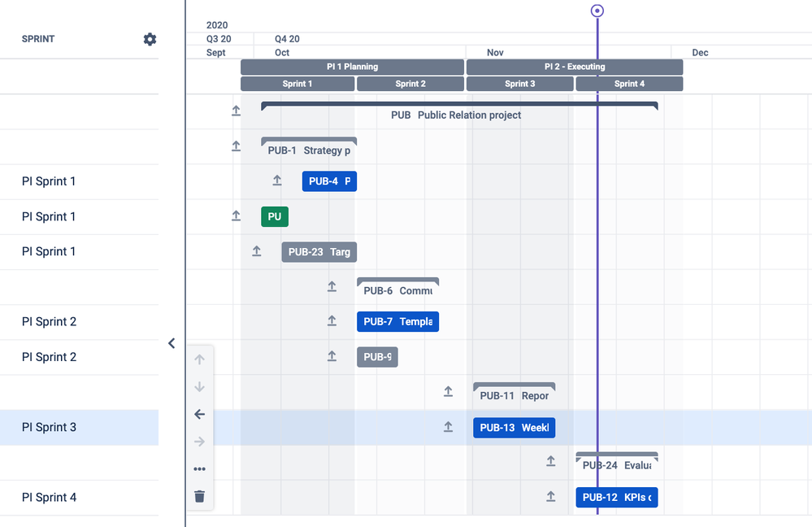Open the more options ellipsis menu

(x=199, y=469)
